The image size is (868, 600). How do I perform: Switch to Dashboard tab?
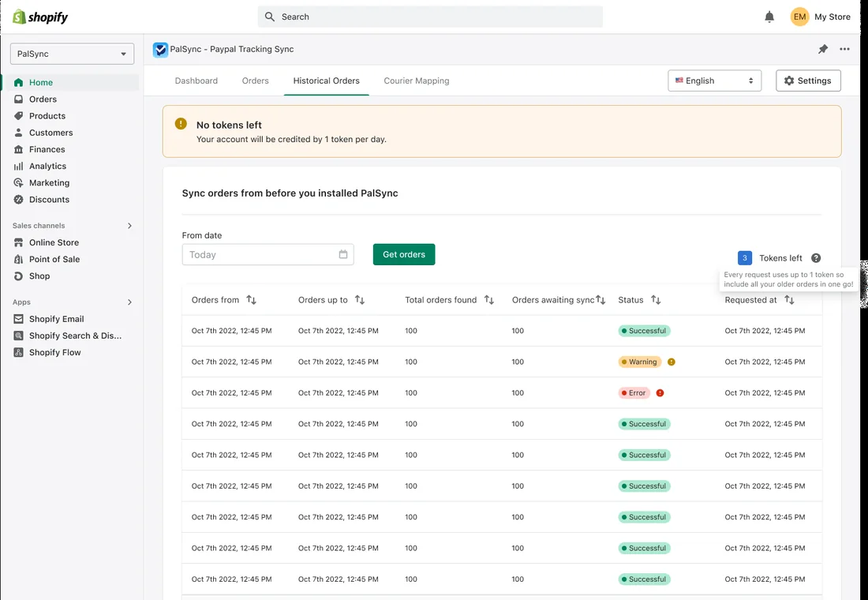(196, 81)
